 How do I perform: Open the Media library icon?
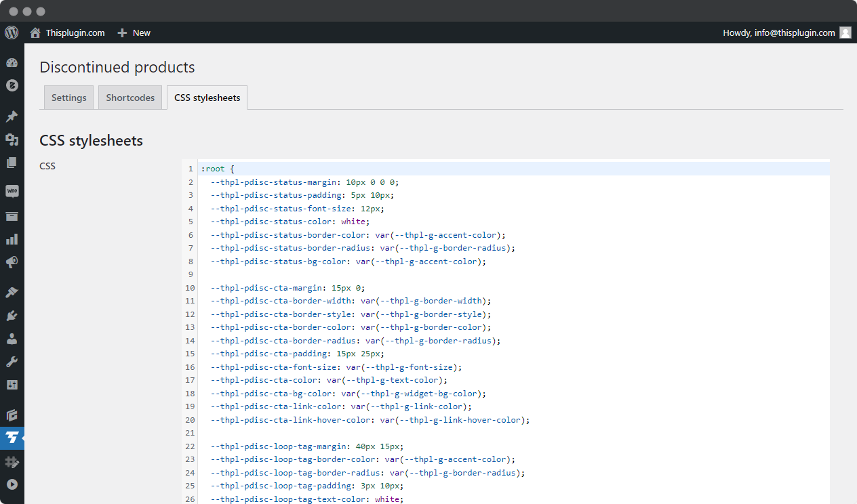[x=12, y=140]
